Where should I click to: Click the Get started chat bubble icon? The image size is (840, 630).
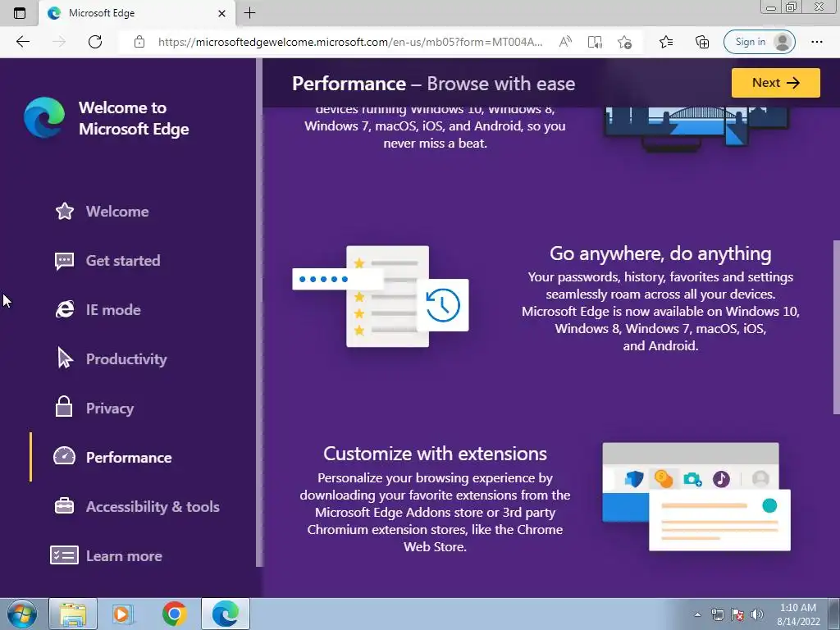click(x=64, y=261)
